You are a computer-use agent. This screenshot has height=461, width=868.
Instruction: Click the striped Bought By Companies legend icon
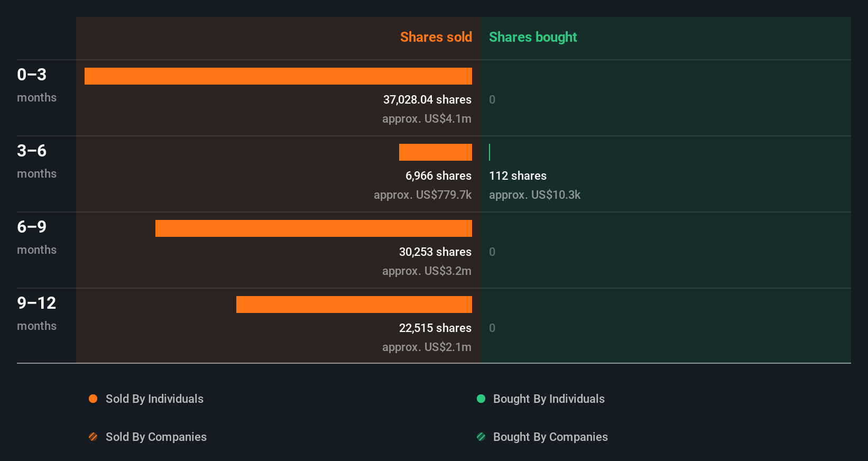pyautogui.click(x=481, y=437)
